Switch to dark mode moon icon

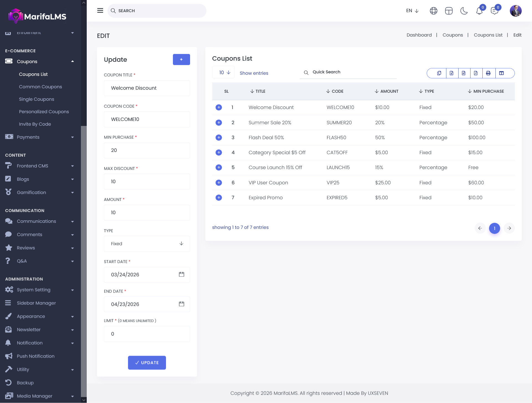464,11
